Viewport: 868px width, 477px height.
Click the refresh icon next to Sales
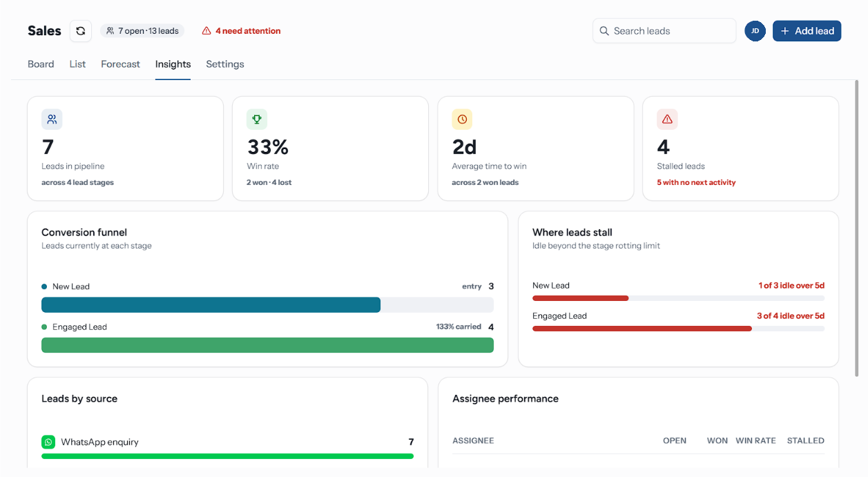coord(81,31)
